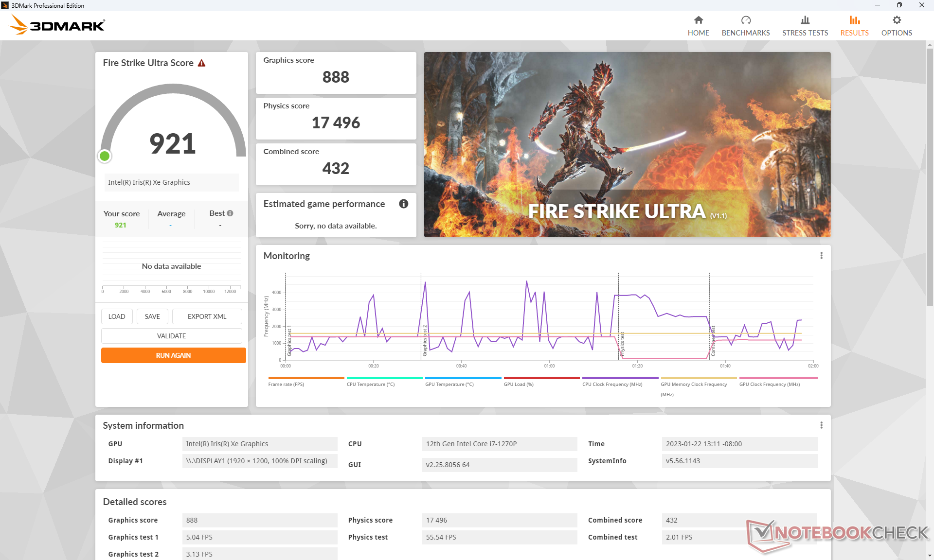This screenshot has width=934, height=560.
Task: Toggle CPU Temperature legend series
Action: coord(370,384)
